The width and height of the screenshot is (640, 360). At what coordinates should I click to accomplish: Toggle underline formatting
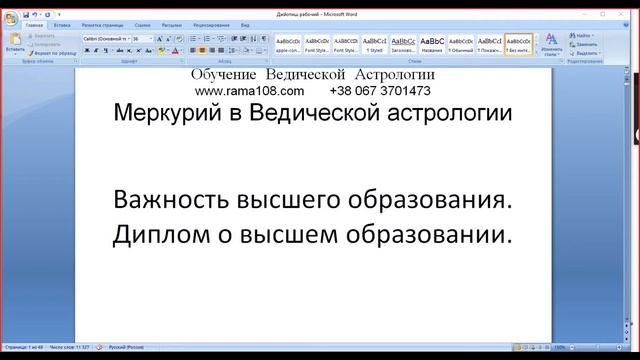(106, 51)
